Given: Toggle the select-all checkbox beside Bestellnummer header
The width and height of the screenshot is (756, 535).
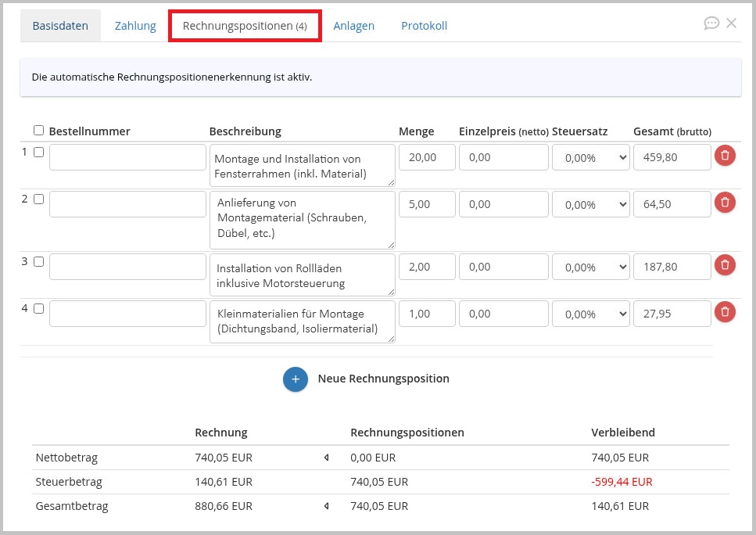Looking at the screenshot, I should click(38, 131).
